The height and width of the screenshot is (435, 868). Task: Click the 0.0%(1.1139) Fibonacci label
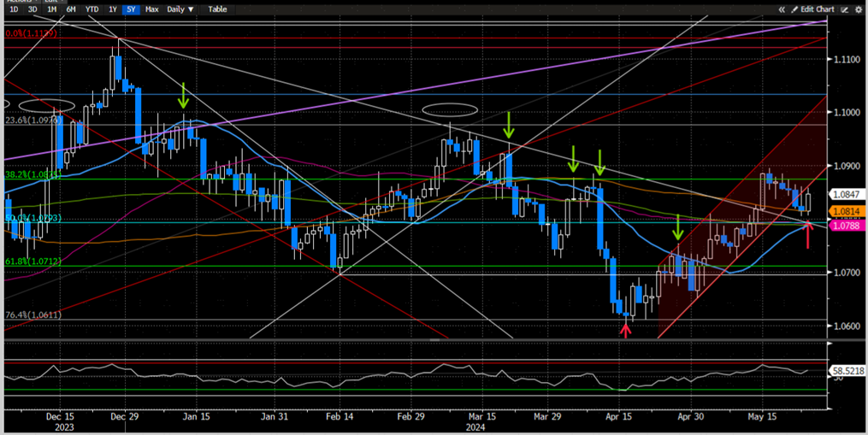pos(31,33)
